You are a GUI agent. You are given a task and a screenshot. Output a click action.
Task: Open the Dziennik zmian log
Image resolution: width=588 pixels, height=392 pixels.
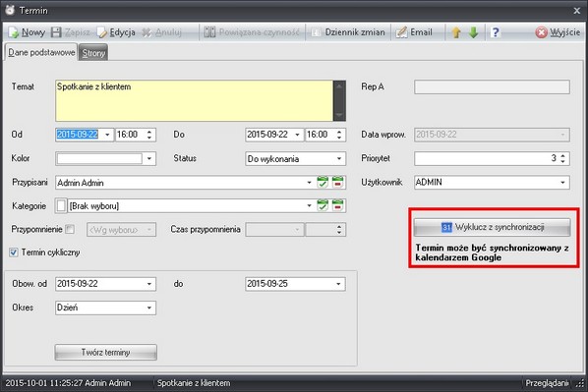(348, 32)
